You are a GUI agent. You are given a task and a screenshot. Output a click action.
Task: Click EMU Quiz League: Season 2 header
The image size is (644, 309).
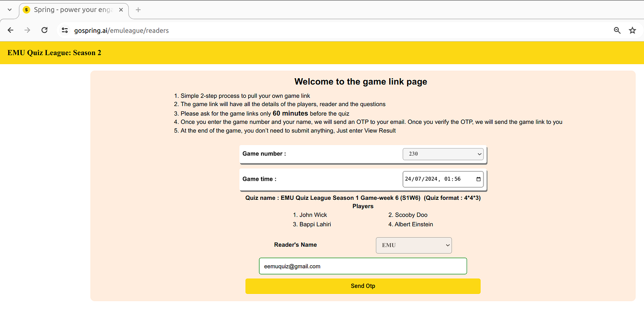pyautogui.click(x=54, y=53)
